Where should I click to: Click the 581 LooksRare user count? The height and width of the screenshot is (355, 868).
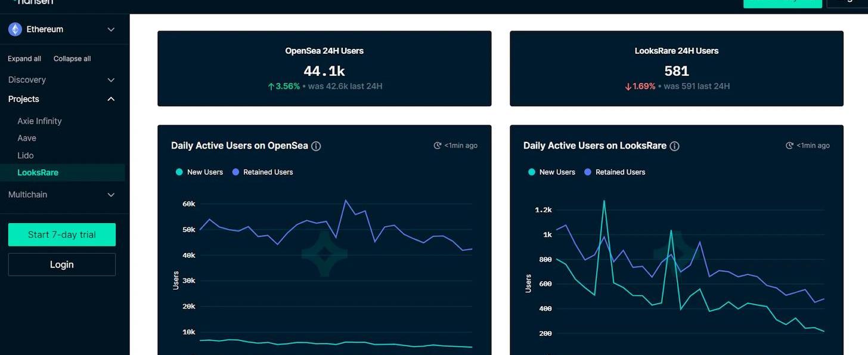[x=677, y=71]
